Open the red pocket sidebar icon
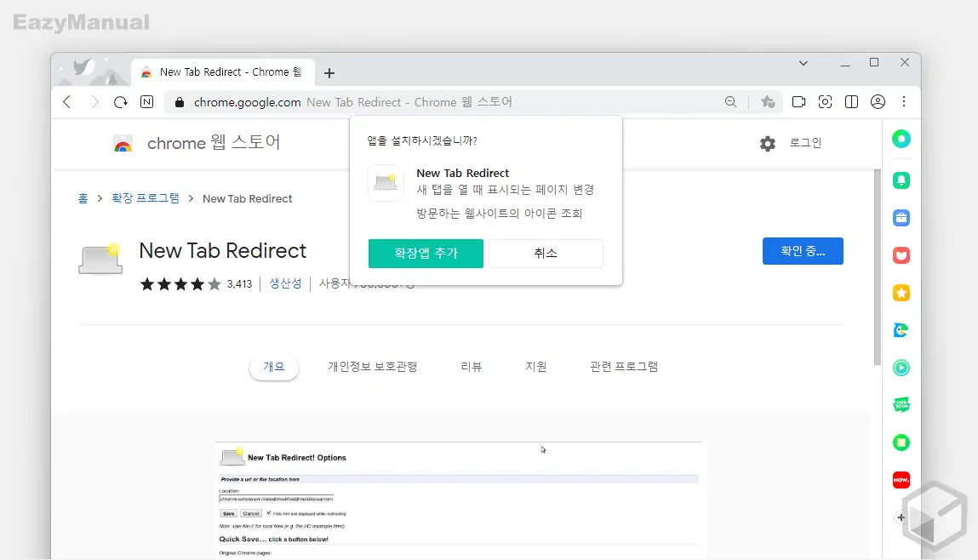978x560 pixels. 901,255
